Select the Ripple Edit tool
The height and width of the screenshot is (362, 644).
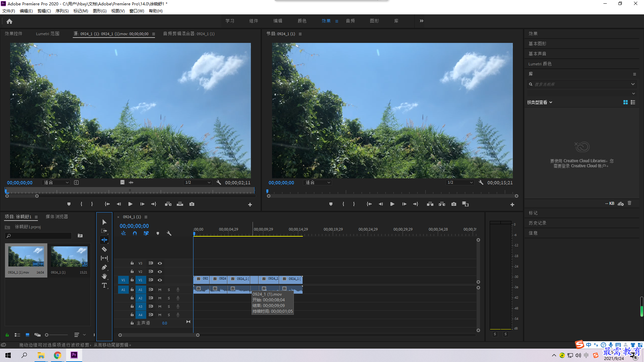coord(104,240)
